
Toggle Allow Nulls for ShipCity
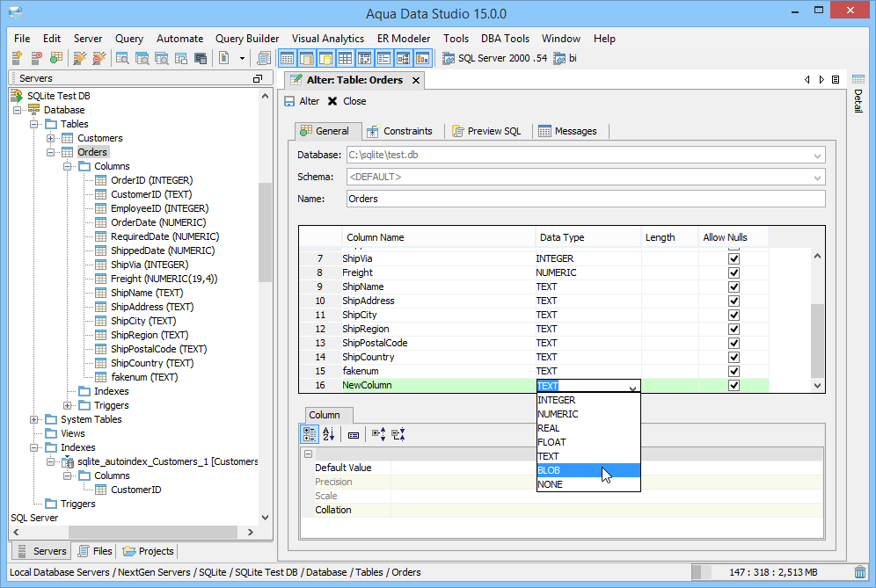coord(734,315)
